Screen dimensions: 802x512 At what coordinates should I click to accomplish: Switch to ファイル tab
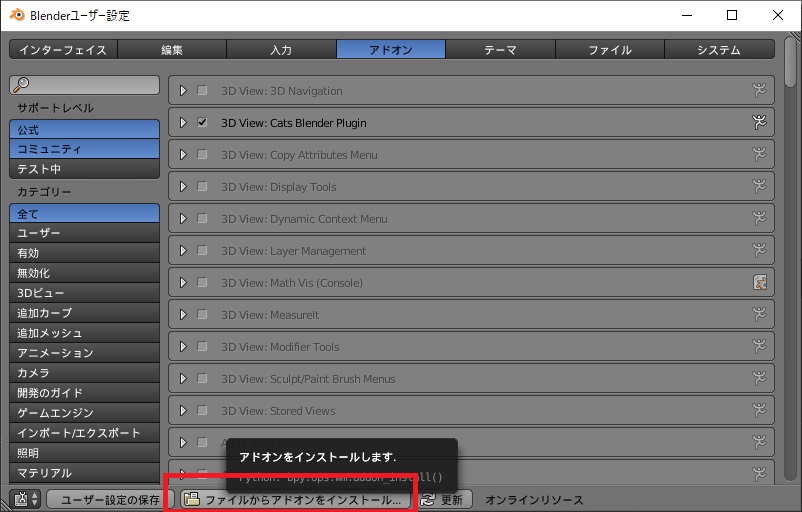coord(610,50)
